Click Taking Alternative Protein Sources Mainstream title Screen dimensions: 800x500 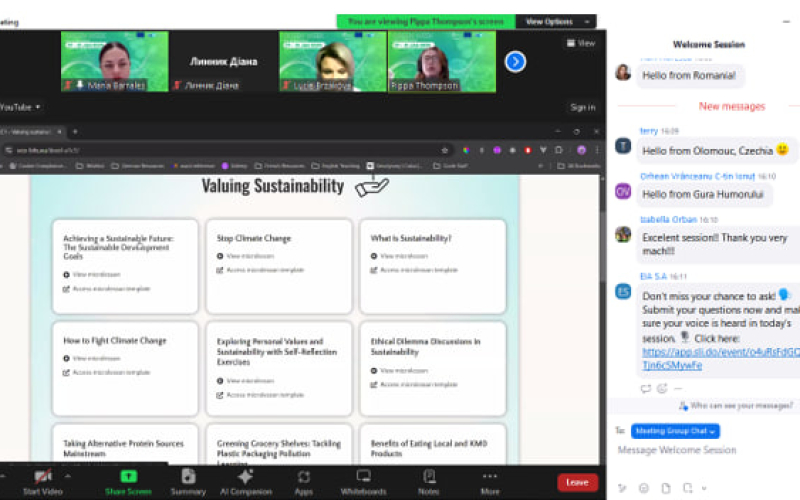pyautogui.click(x=123, y=448)
